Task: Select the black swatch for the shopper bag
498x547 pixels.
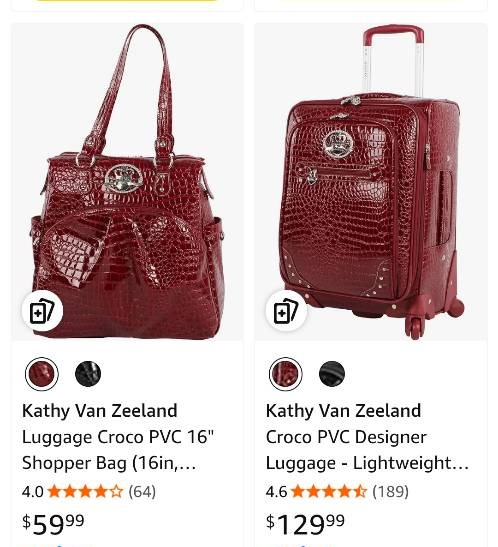Action: (x=88, y=374)
